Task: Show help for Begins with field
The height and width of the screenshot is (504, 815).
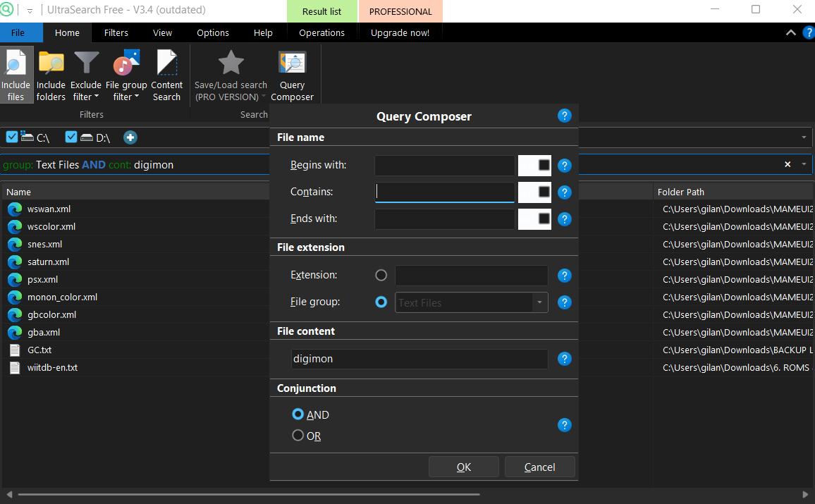Action: 565,166
